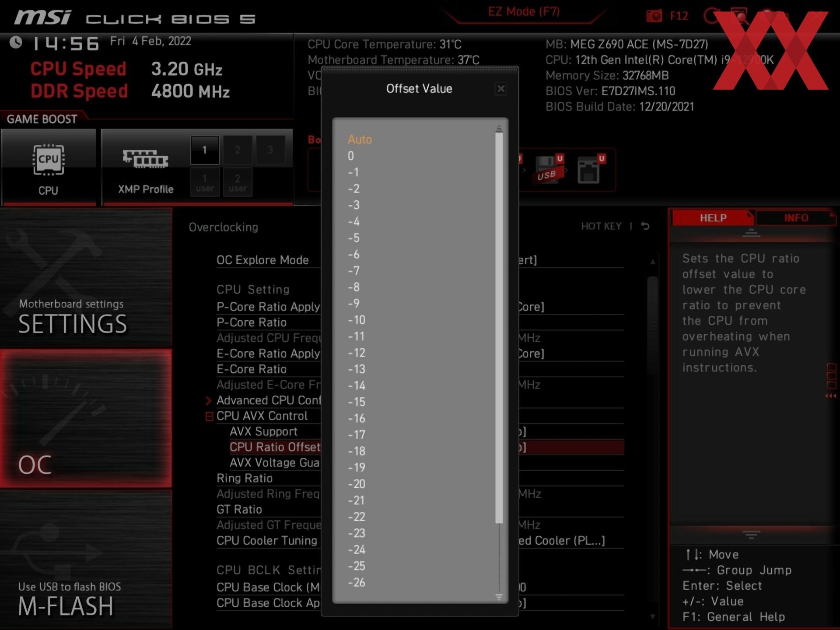This screenshot has width=840, height=630.
Task: Open the SETTINGS section
Action: click(86, 277)
